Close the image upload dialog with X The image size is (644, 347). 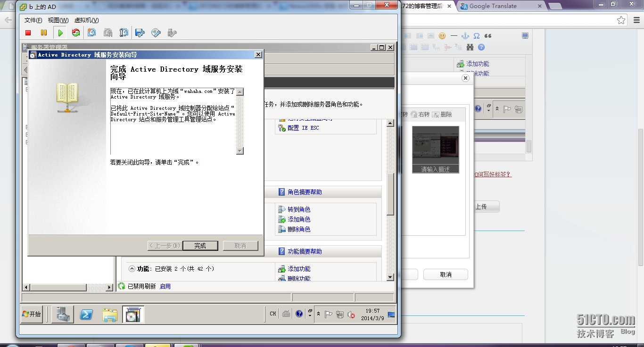coord(465,78)
